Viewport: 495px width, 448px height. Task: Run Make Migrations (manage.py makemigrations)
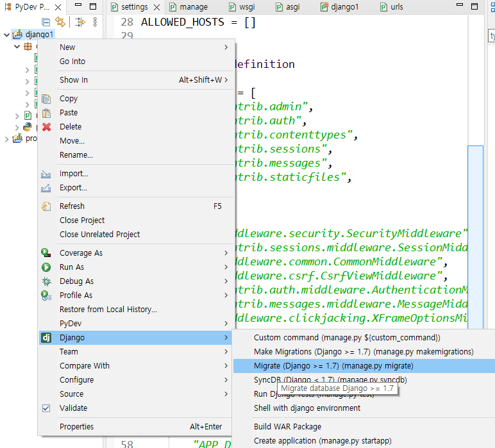(x=364, y=352)
